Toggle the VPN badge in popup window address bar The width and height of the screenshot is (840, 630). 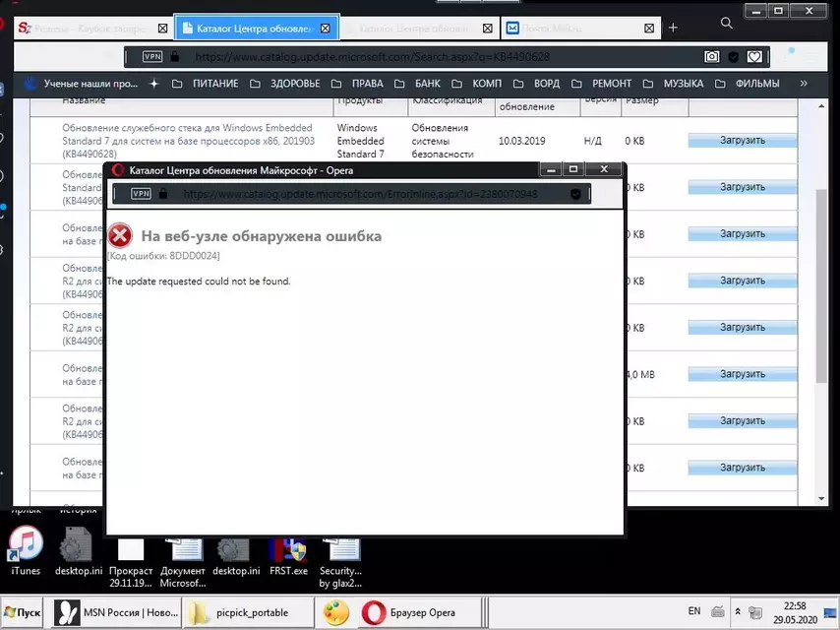(141, 194)
